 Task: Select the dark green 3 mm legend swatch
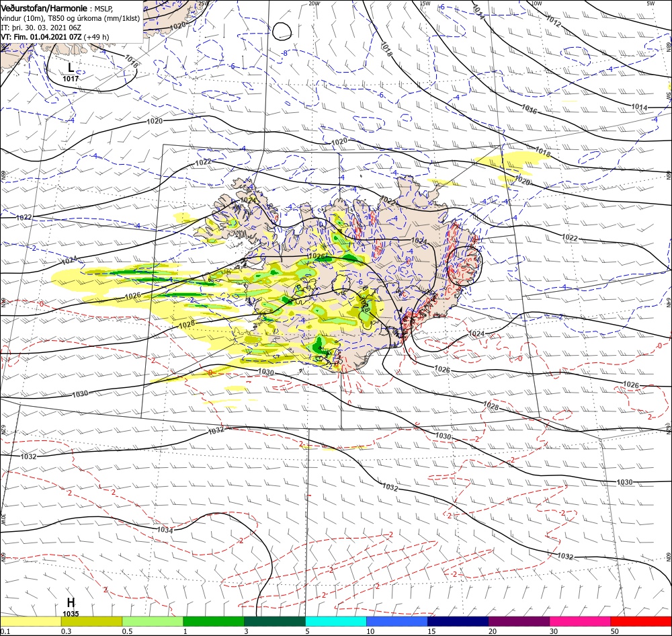[275, 621]
